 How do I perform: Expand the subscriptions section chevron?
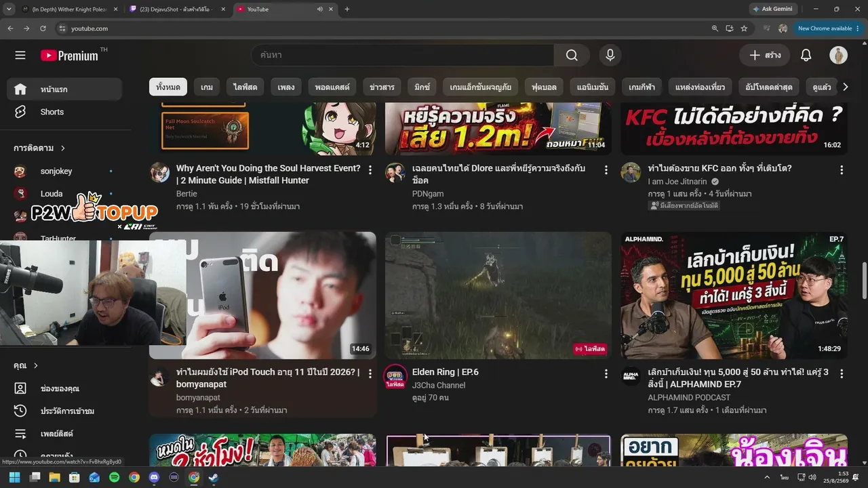(63, 148)
